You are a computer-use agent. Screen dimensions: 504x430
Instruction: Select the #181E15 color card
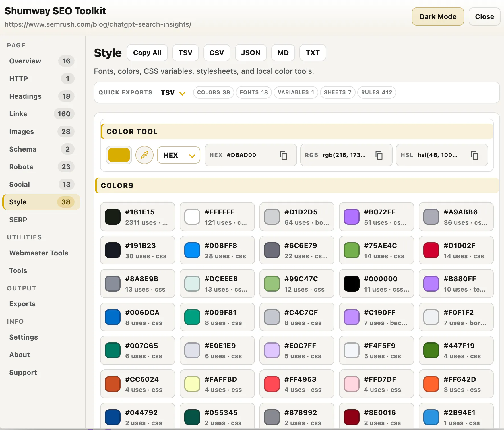pyautogui.click(x=138, y=217)
